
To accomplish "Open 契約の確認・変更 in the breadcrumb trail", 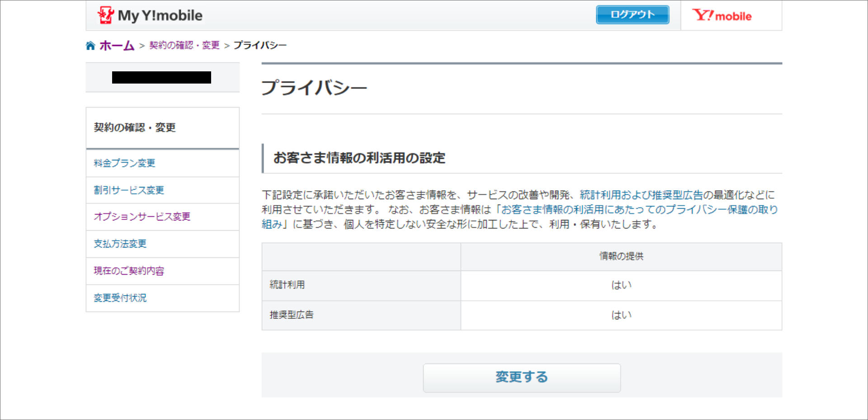I will 184,46.
